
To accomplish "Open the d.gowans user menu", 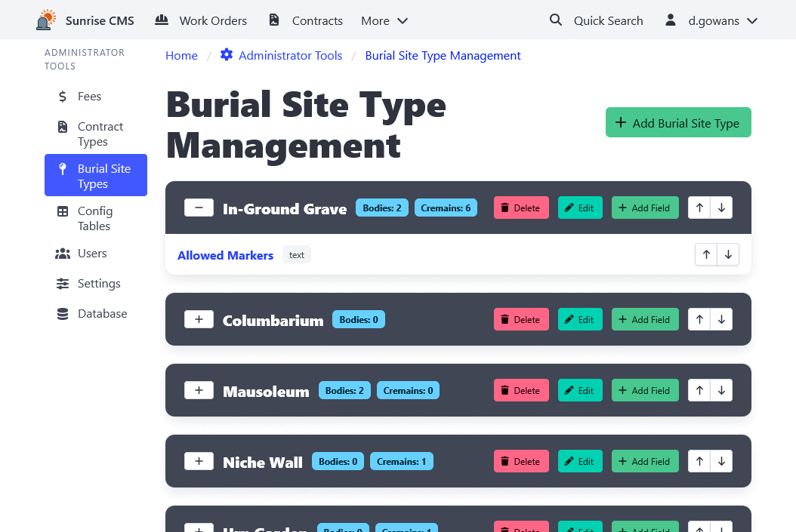I will (711, 21).
